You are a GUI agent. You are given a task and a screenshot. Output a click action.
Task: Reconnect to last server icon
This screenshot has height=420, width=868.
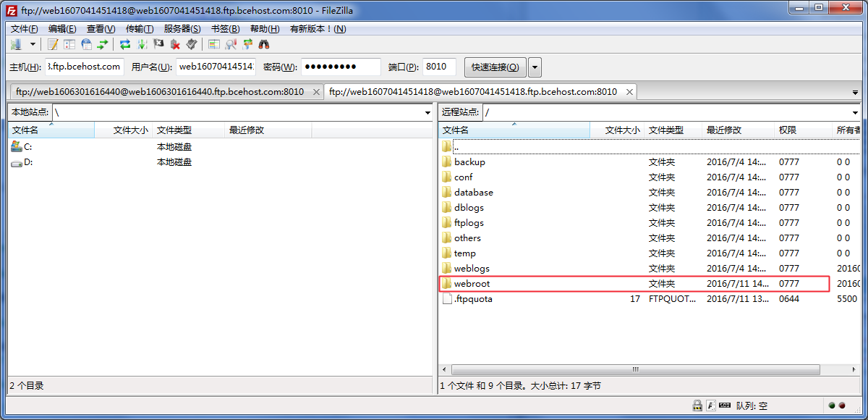tap(192, 44)
